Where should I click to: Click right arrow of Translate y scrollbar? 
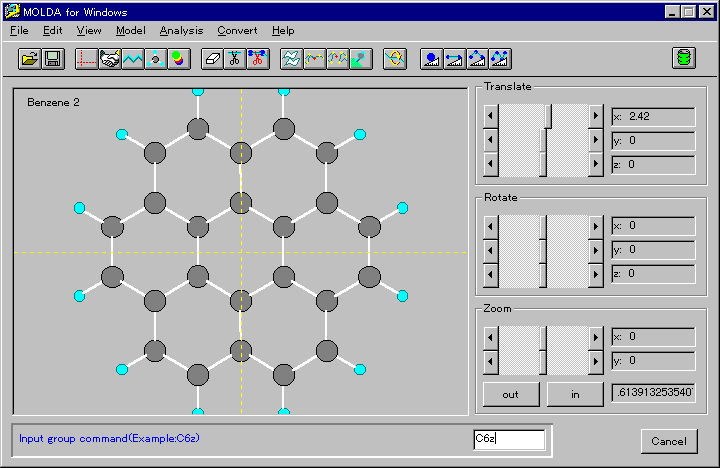[x=596, y=140]
